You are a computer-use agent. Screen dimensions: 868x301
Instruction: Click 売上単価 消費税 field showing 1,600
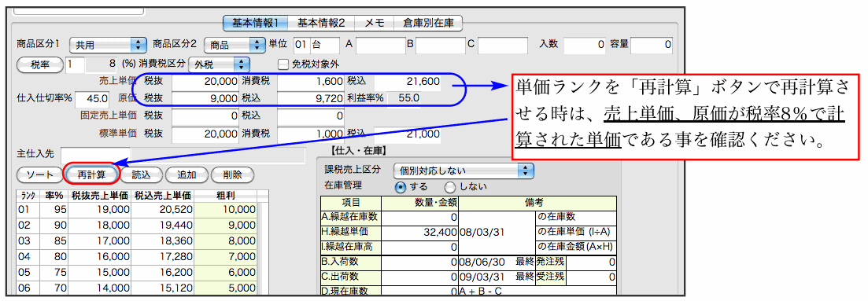pyautogui.click(x=311, y=82)
